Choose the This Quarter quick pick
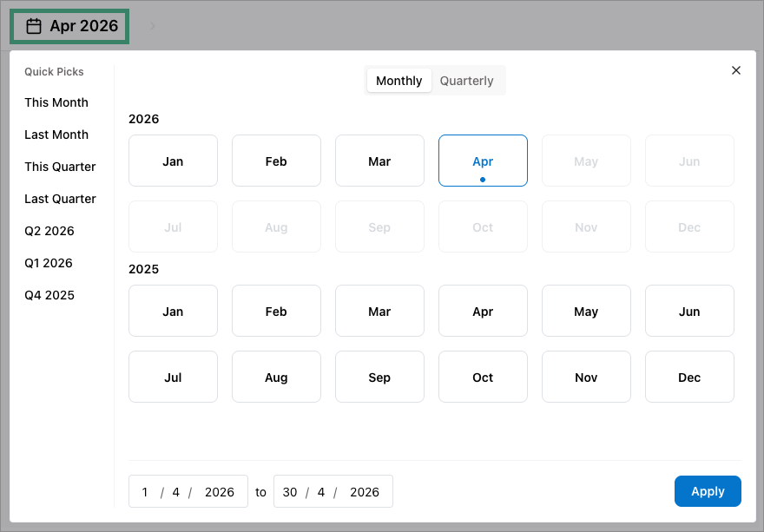This screenshot has width=764, height=532. tap(60, 167)
